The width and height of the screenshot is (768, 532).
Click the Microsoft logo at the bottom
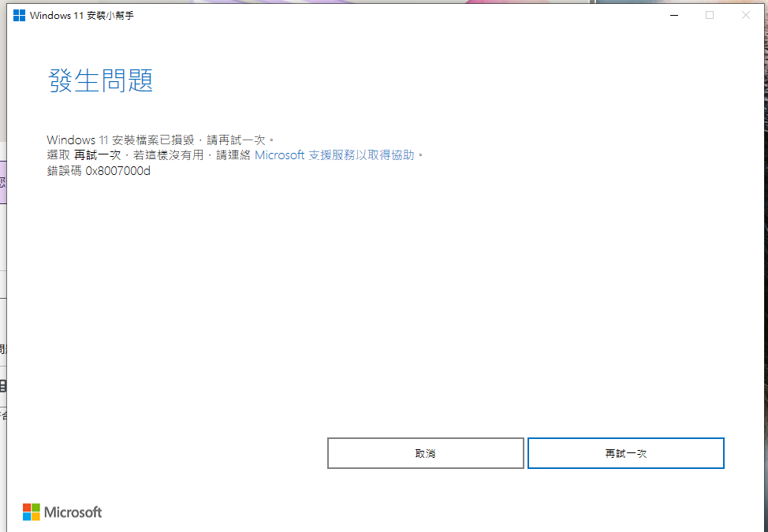pyautogui.click(x=62, y=512)
